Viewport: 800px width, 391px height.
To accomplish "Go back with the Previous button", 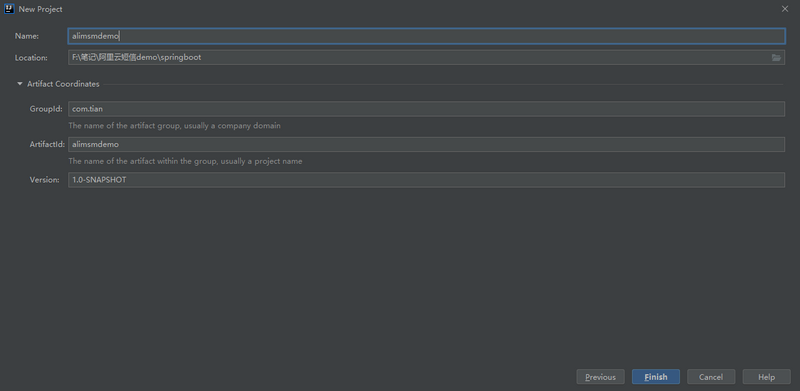I will [601, 377].
